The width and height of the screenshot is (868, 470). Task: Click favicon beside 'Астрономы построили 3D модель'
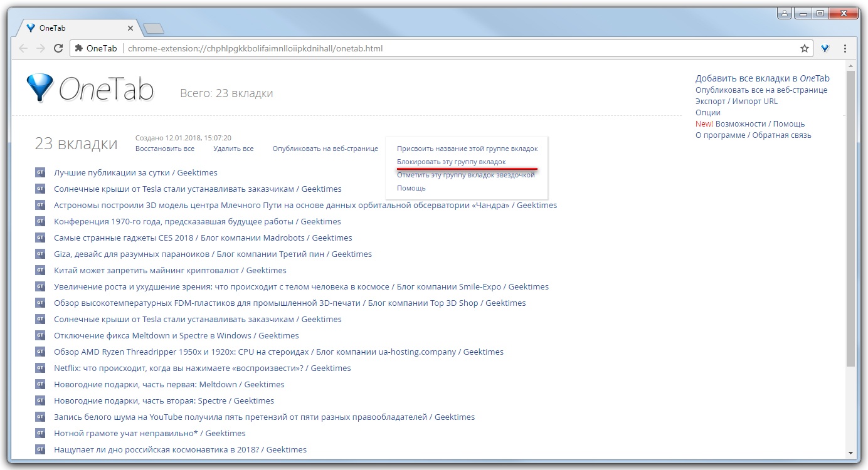[x=40, y=205]
